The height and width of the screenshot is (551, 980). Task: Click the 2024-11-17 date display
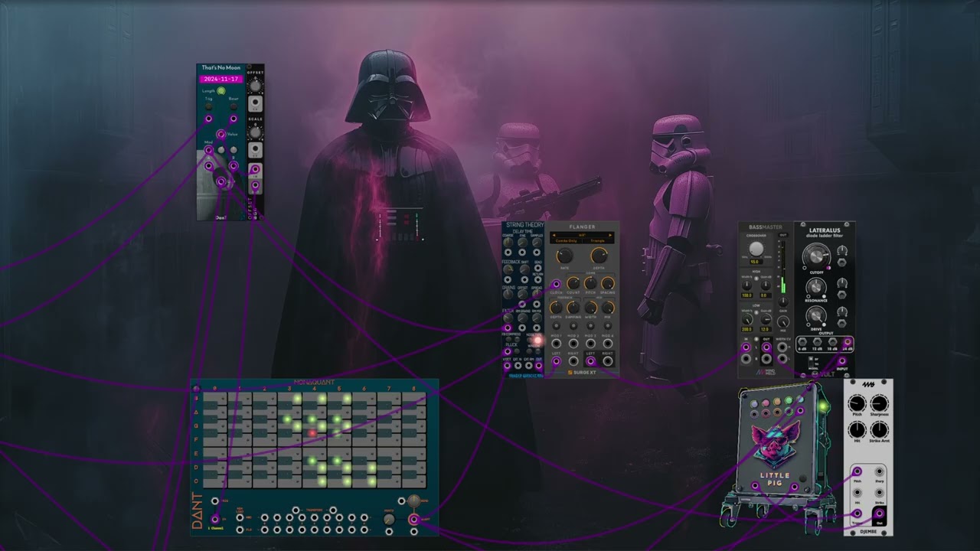[x=220, y=79]
